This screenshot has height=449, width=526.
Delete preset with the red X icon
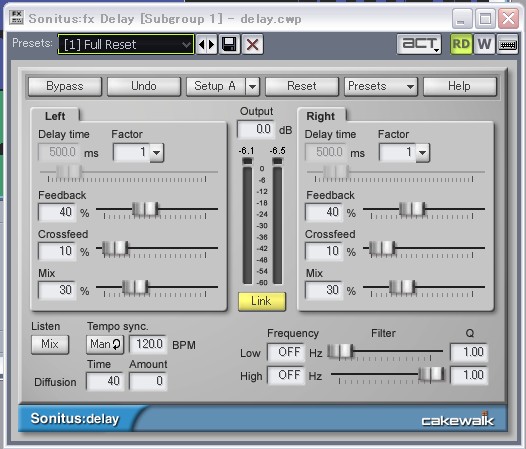point(252,44)
